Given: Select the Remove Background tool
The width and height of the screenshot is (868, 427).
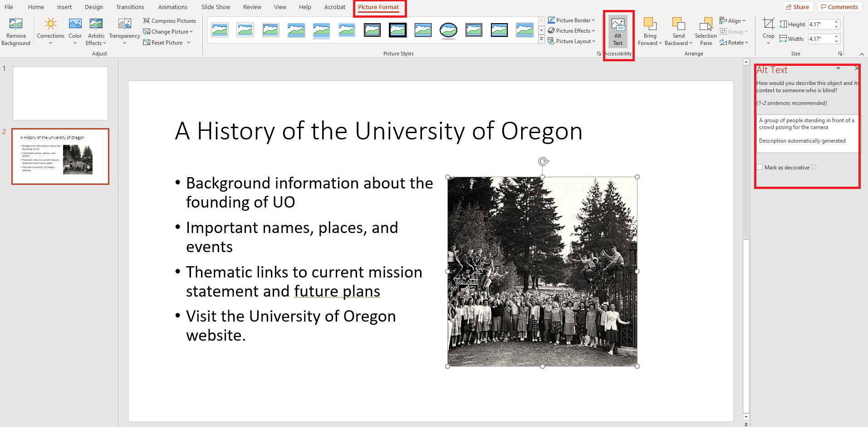Looking at the screenshot, I should pyautogui.click(x=16, y=31).
